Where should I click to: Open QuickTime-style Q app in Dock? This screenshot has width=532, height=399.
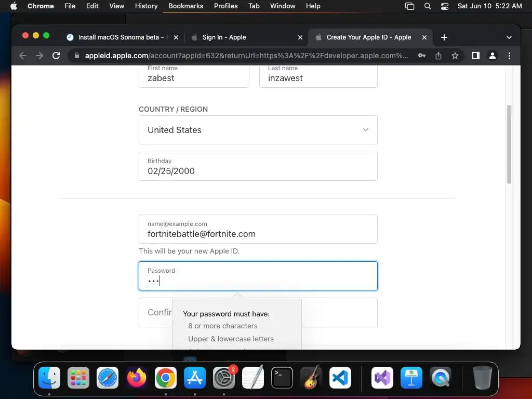441,378
